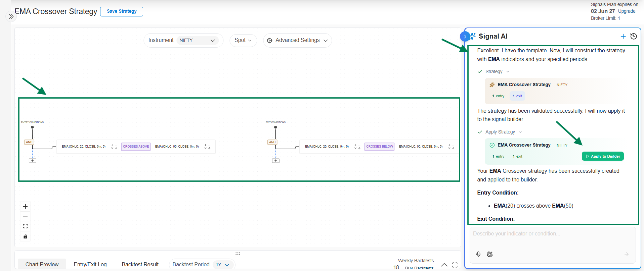
Task: Toggle the canvas lock icon
Action: tap(25, 236)
